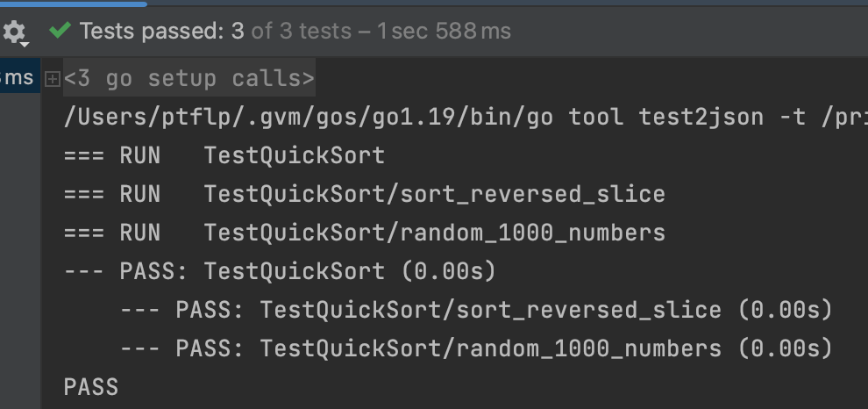Click '--- PASS: TestQuickSort (0.00s)' line
This screenshot has height=409, width=868.
[x=280, y=271]
